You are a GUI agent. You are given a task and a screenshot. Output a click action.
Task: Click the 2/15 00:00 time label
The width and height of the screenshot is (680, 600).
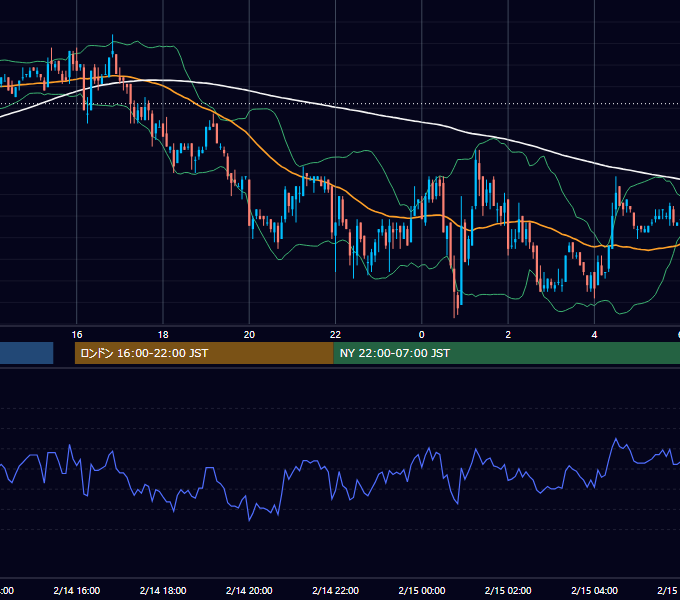pos(422,590)
